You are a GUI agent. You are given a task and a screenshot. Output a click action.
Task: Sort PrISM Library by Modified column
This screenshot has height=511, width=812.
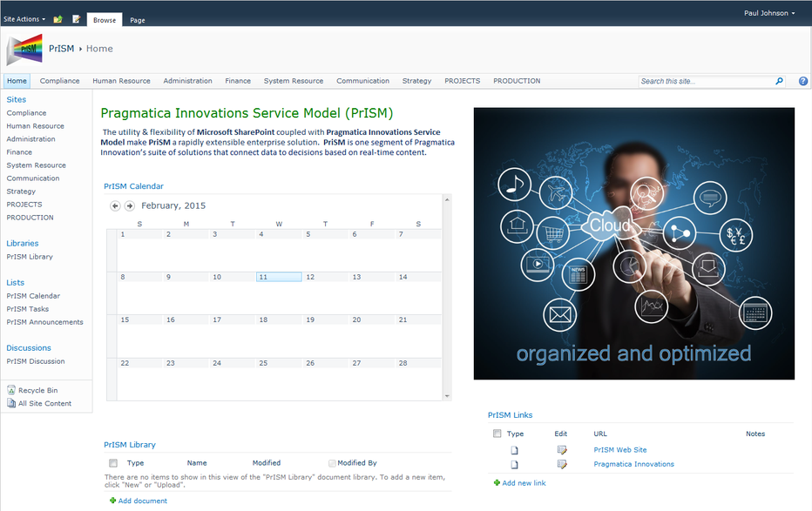click(267, 463)
